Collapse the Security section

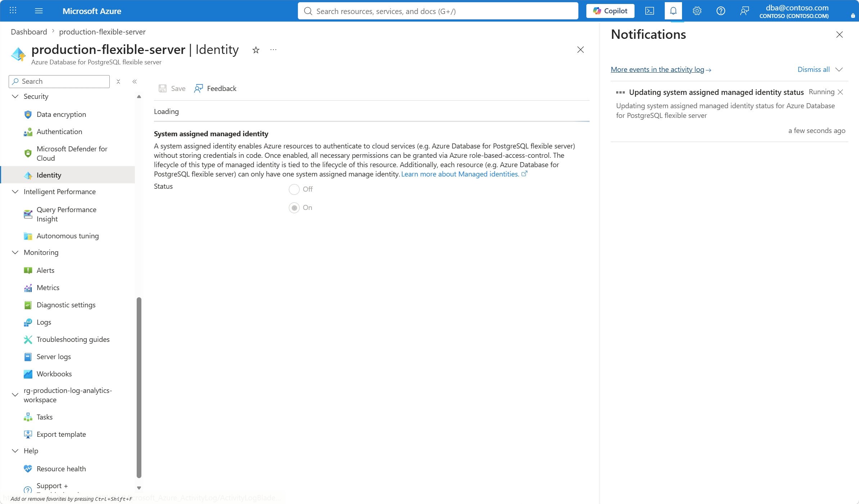point(15,96)
